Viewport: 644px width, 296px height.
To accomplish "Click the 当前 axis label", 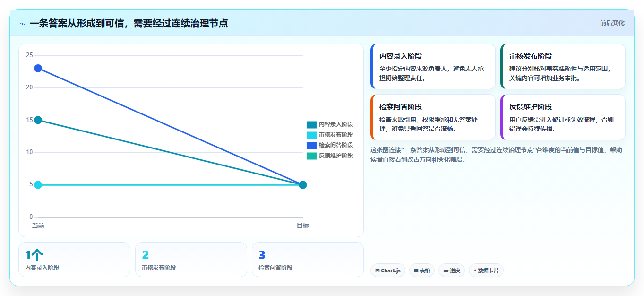I will click(38, 226).
